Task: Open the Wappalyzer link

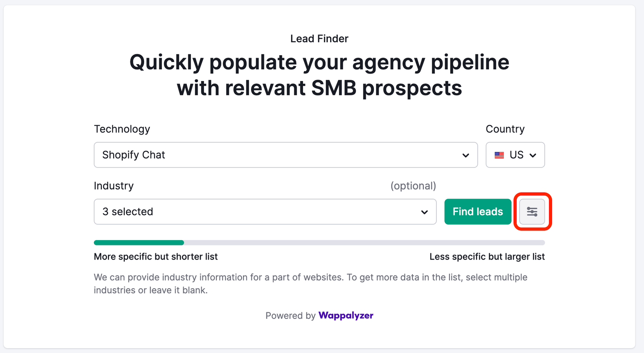Action: pos(345,316)
